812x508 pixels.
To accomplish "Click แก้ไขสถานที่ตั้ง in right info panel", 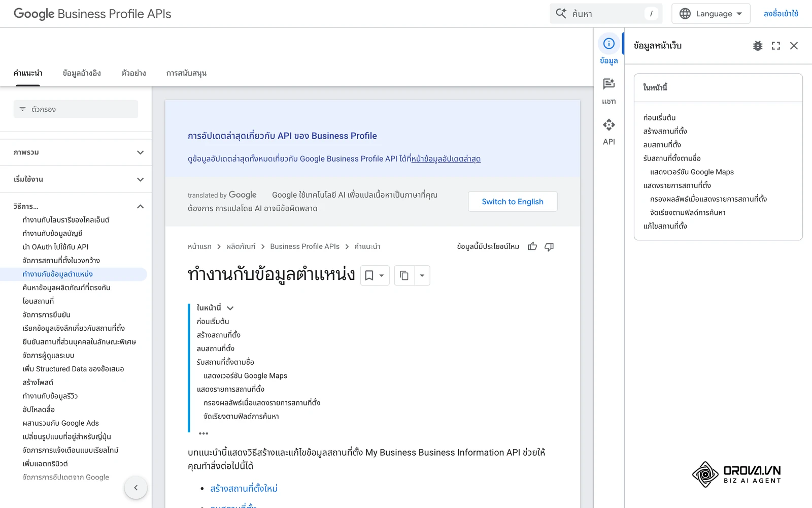I will (x=665, y=226).
